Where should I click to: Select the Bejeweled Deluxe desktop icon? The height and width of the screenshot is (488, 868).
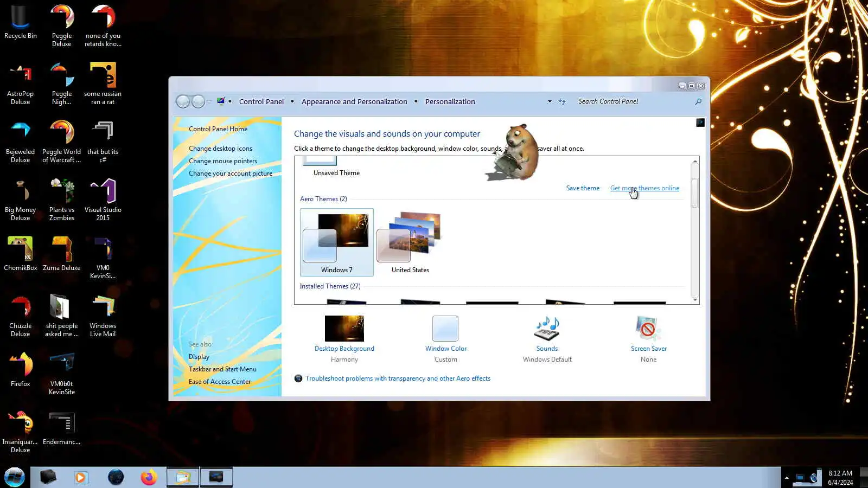pos(21,142)
